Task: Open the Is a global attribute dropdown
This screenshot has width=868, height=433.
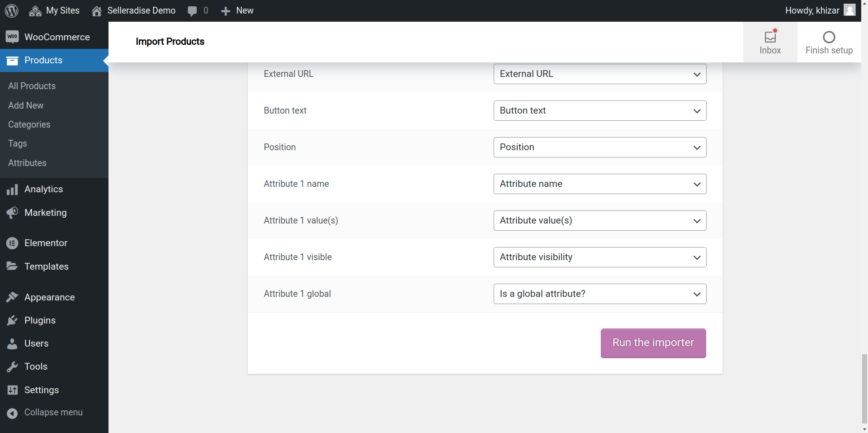Action: [599, 294]
